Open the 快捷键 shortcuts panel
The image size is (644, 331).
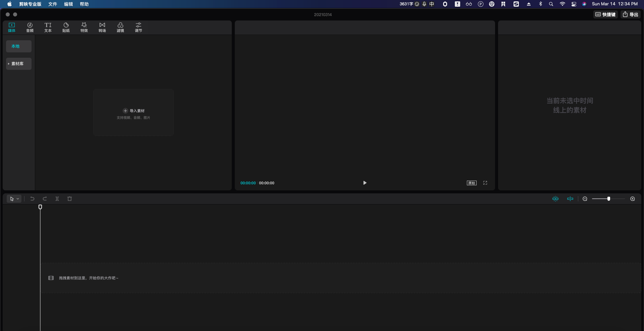pos(605,14)
